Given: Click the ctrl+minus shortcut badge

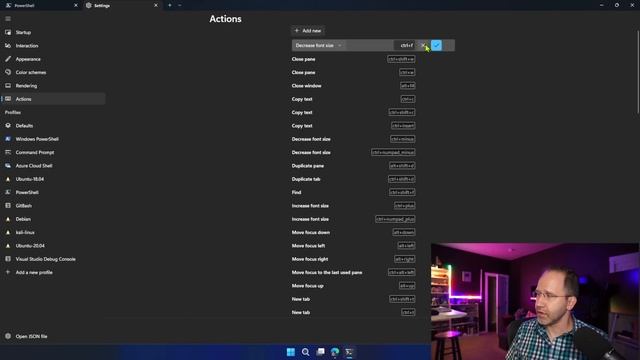Looking at the screenshot, I should pyautogui.click(x=402, y=139).
